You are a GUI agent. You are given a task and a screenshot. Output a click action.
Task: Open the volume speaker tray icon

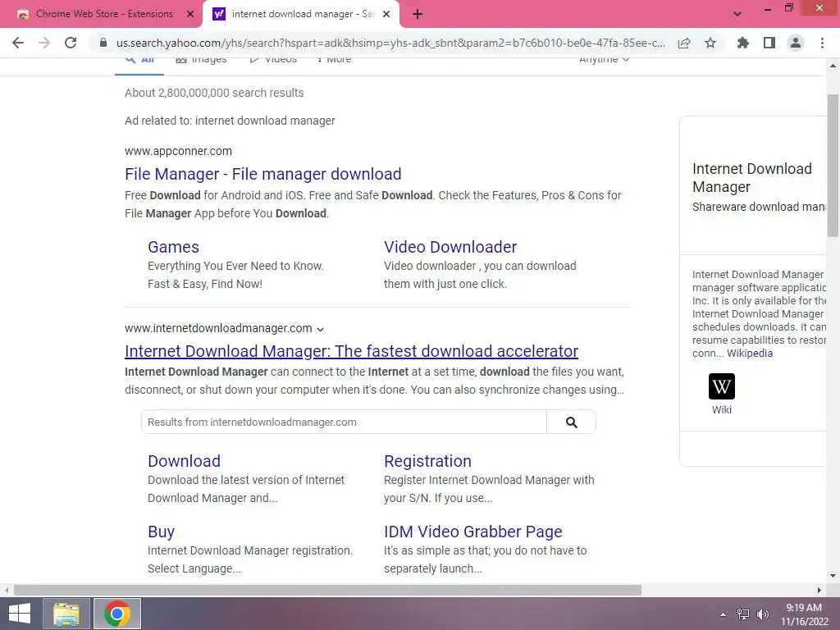click(x=762, y=614)
